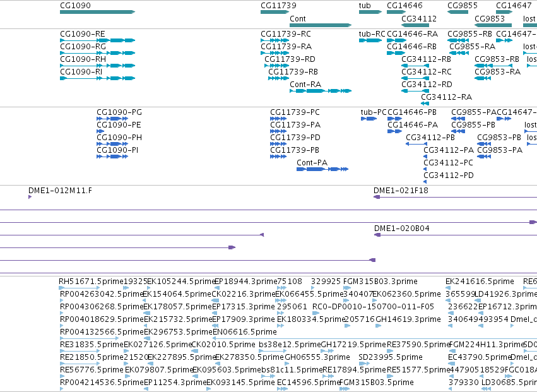This screenshot has height=392, width=537.
Task: Open the DME1-020B04 BAC feature
Action: coord(456,235)
